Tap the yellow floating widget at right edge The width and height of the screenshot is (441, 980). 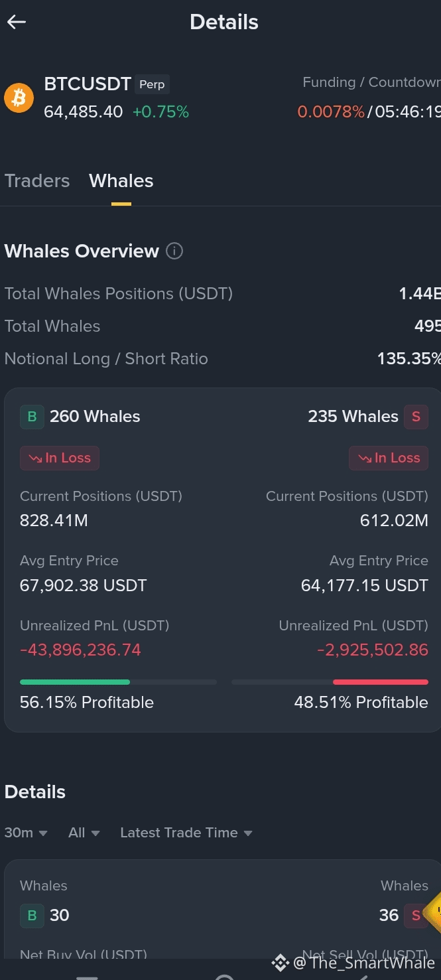click(432, 913)
